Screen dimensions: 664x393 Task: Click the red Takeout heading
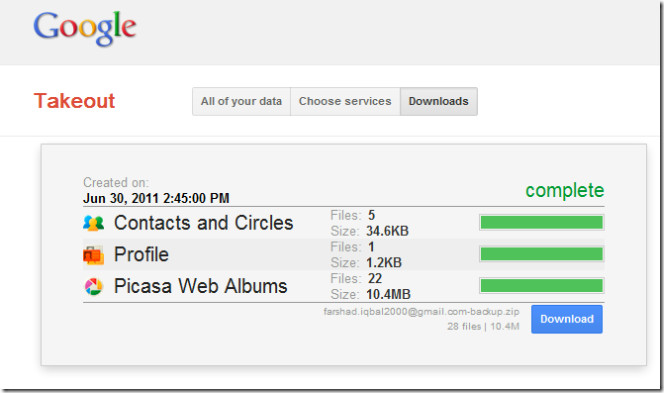[x=75, y=101]
